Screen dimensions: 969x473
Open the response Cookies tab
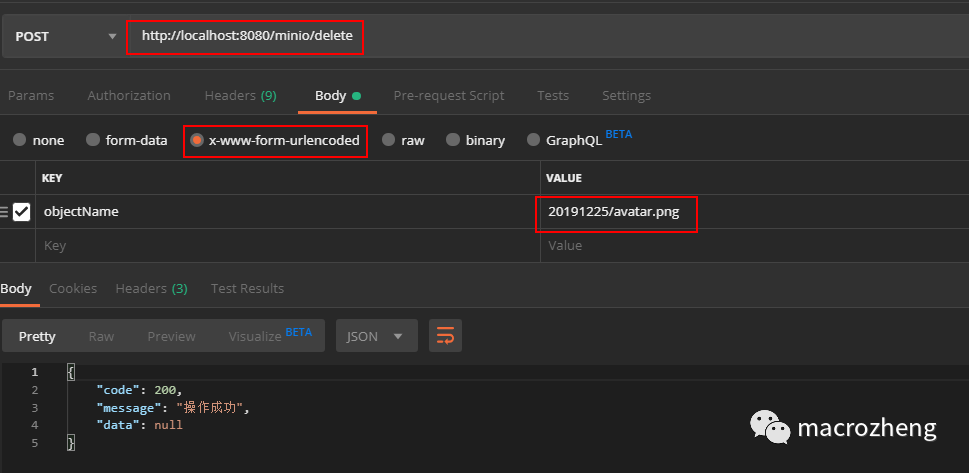coord(73,289)
